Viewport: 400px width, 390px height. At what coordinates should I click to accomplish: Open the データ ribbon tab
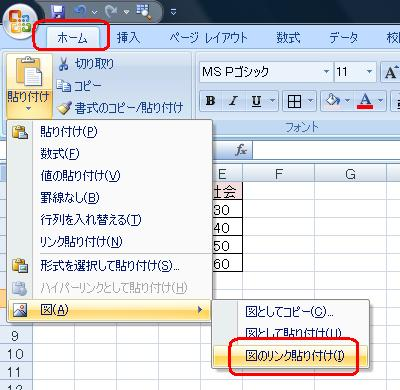tap(344, 38)
